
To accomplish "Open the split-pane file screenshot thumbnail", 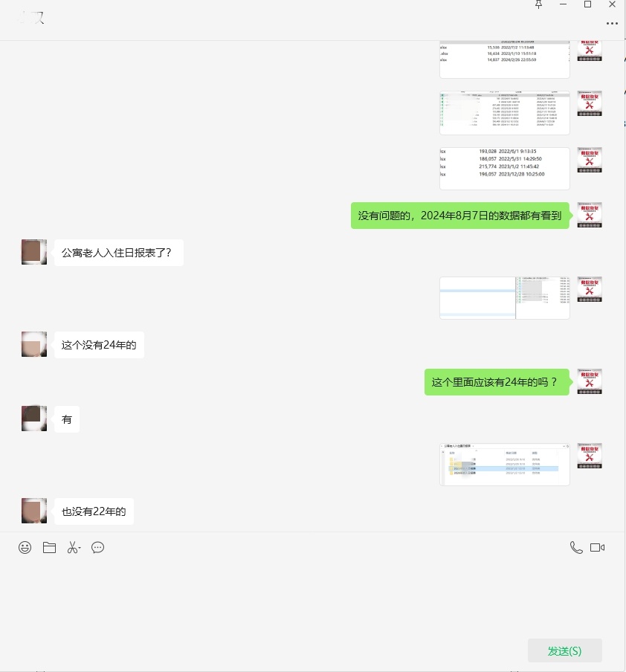I will [x=505, y=298].
